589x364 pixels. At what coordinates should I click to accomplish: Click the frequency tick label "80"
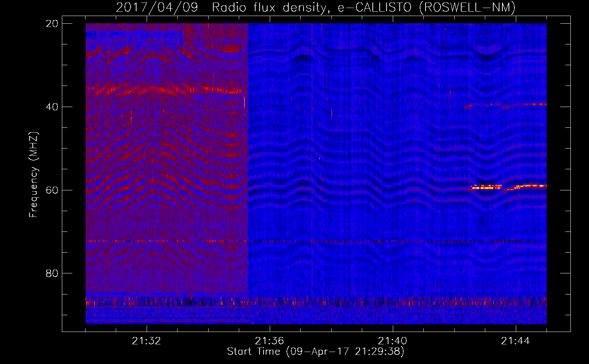(x=52, y=273)
